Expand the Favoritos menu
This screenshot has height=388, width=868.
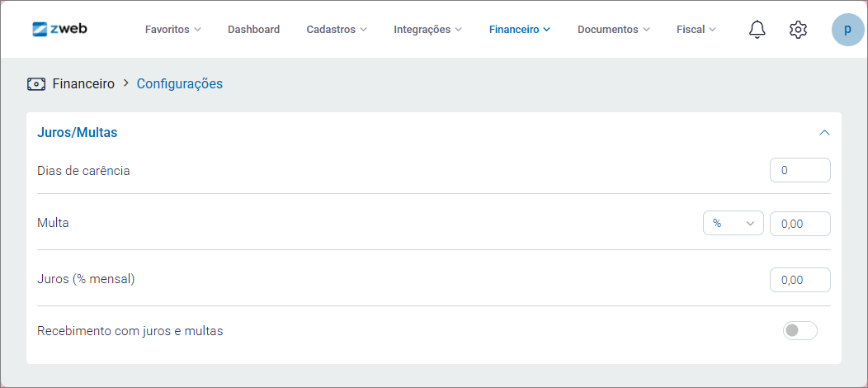tap(172, 30)
